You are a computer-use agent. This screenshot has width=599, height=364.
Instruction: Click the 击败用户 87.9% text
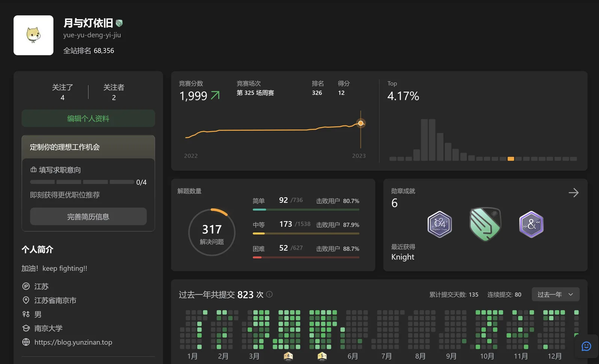[x=338, y=225]
